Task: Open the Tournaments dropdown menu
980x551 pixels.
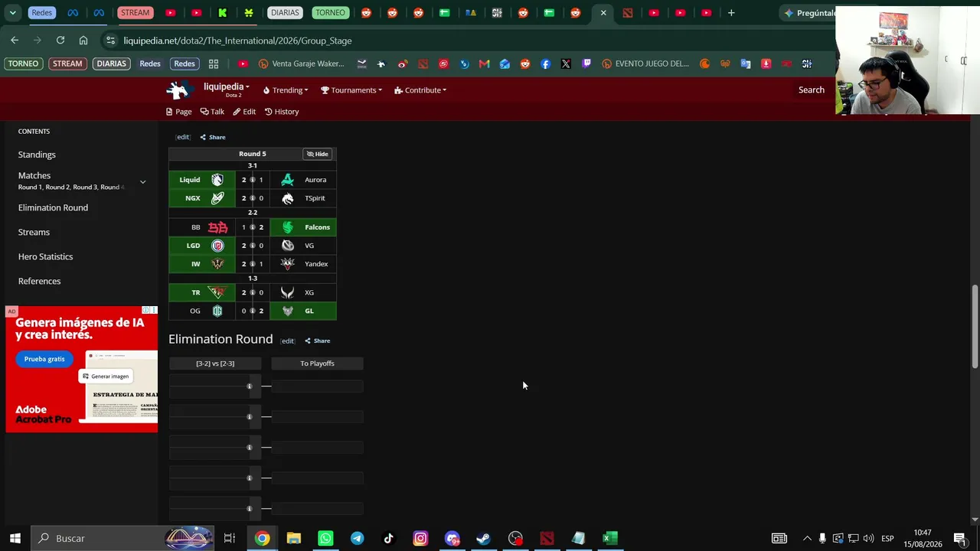Action: point(351,90)
